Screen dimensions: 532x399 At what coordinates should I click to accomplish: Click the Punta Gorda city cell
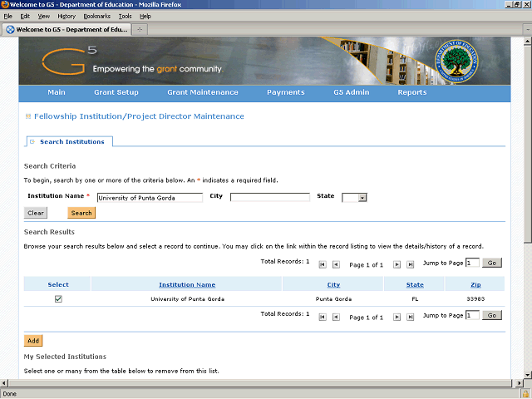click(x=333, y=299)
